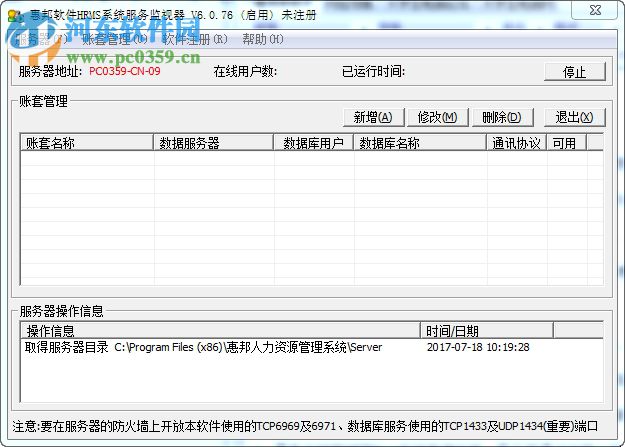
Task: Click the app icon in title bar
Action: coord(15,16)
